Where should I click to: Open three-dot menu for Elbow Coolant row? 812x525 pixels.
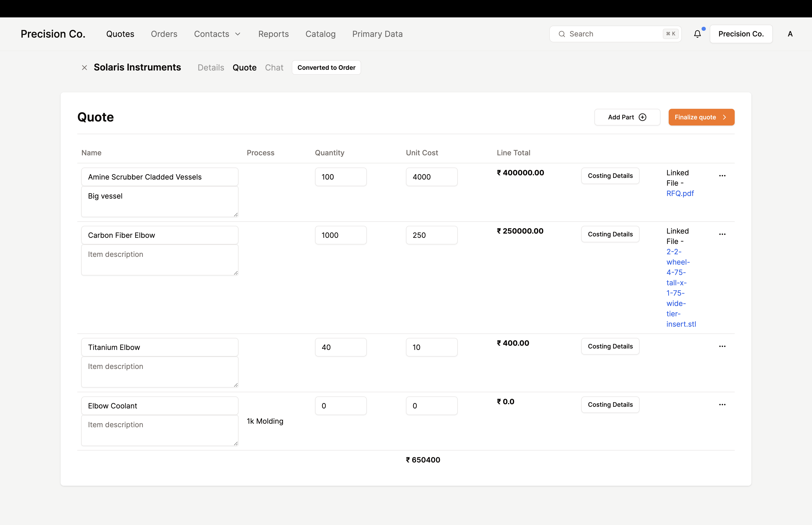(722, 405)
